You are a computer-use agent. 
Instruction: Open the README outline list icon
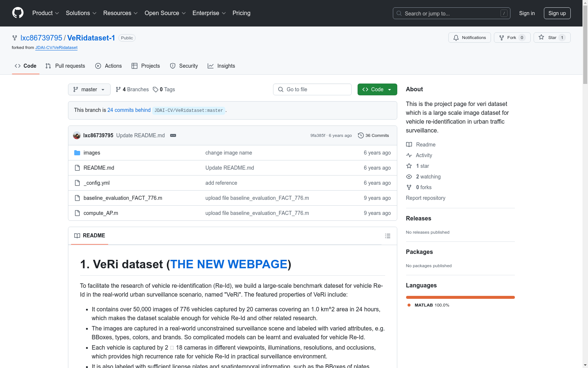(x=388, y=236)
